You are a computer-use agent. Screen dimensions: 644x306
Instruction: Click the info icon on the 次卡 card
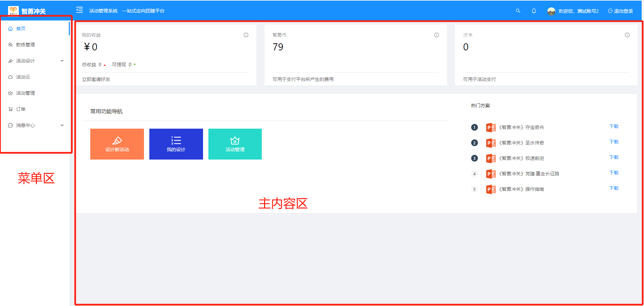pyautogui.click(x=627, y=35)
